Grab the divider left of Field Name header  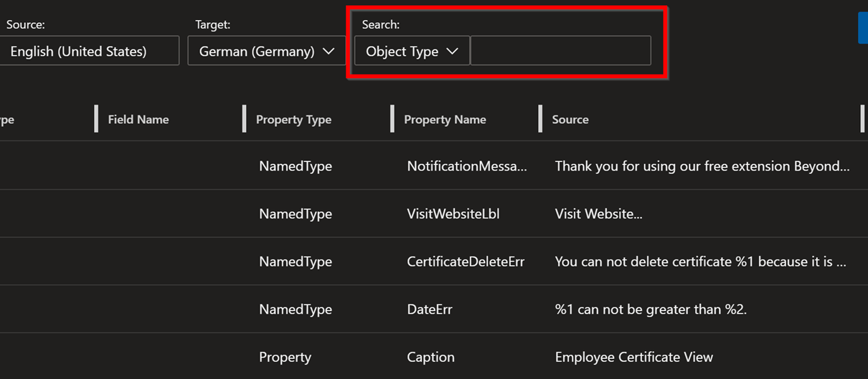pos(96,119)
